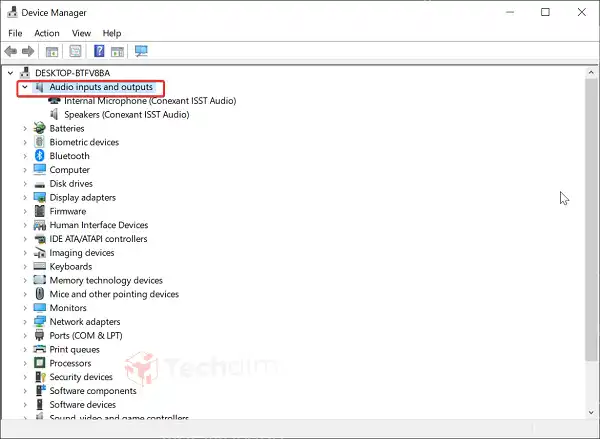Select the DESKTOP-BTFV8BA computer name
Image resolution: width=600 pixels, height=439 pixels.
pos(73,73)
